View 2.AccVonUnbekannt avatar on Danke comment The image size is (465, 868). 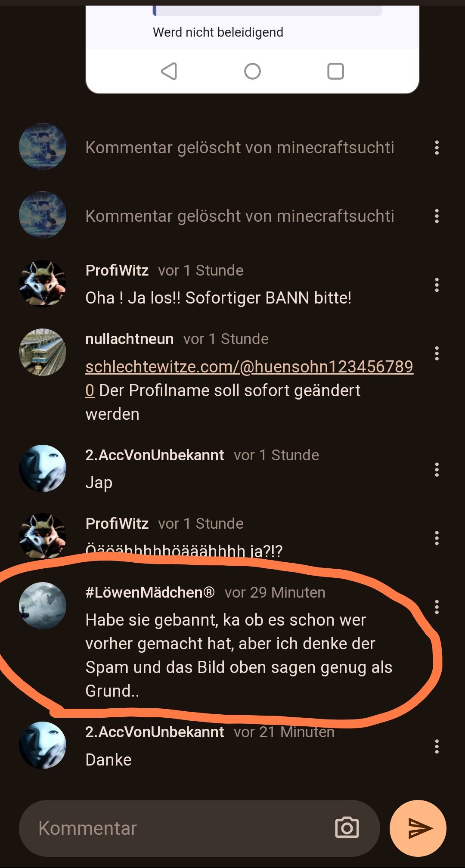(43, 745)
